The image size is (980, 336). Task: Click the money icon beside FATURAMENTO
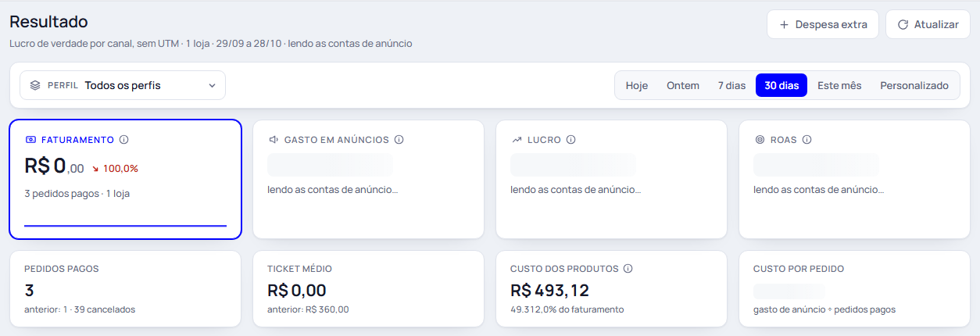pyautogui.click(x=30, y=140)
